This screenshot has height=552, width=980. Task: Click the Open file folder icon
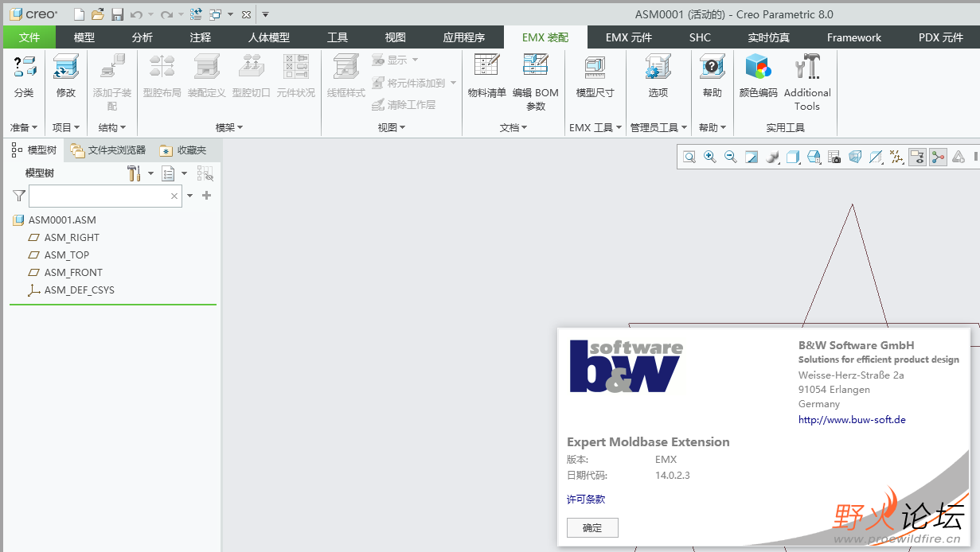point(98,14)
